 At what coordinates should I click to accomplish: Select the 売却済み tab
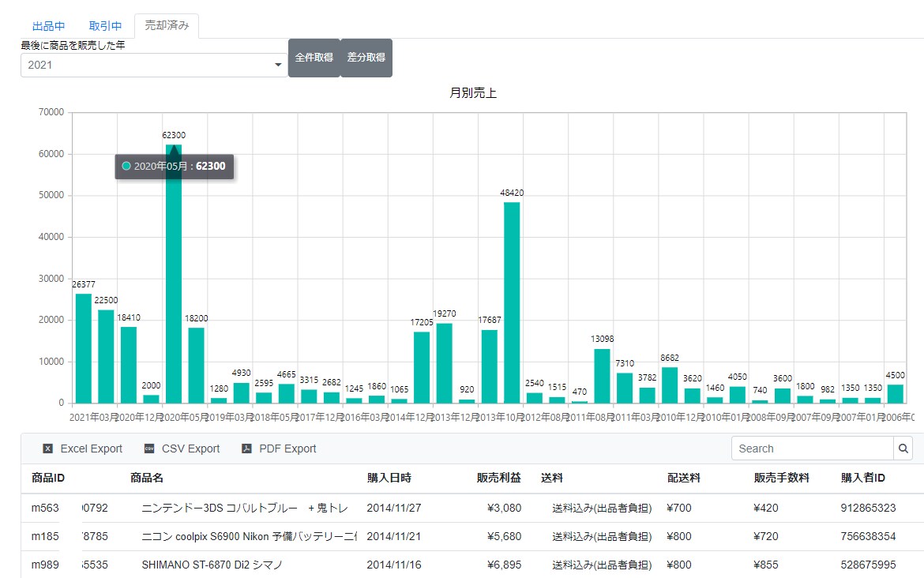[167, 25]
